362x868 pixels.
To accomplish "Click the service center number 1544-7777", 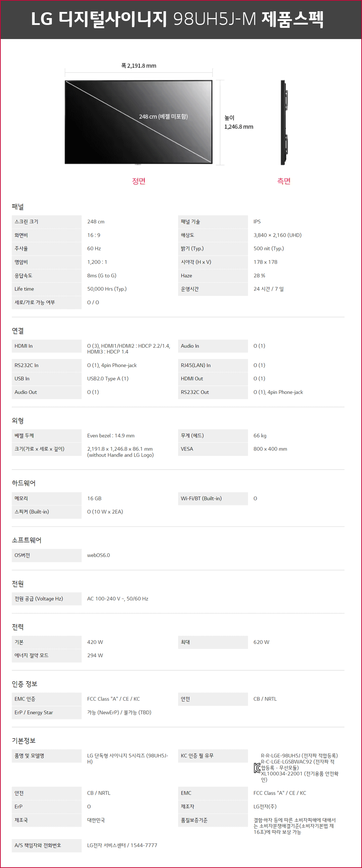I will 144,845.
